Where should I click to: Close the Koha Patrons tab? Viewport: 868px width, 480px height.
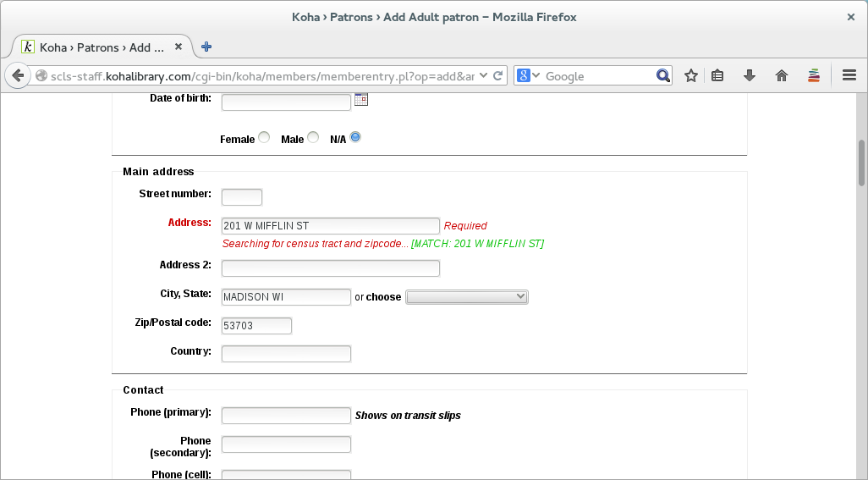(x=179, y=47)
